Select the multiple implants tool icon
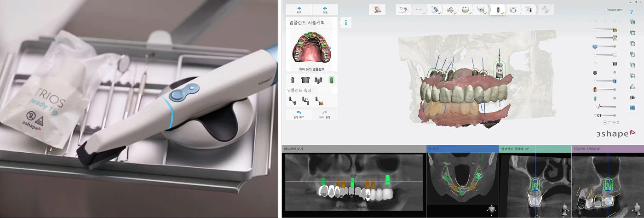The image size is (644, 218). 318,80
